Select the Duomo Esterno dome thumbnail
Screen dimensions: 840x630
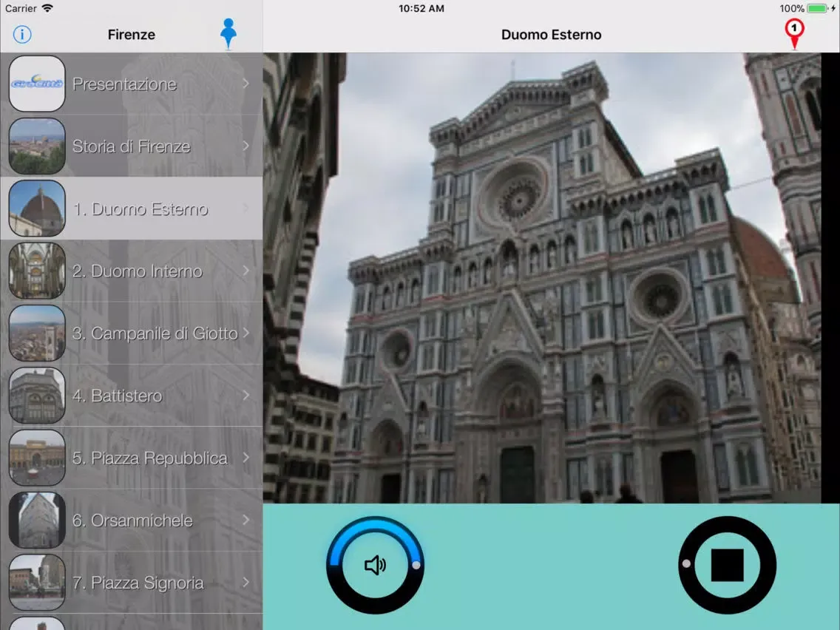click(x=37, y=209)
